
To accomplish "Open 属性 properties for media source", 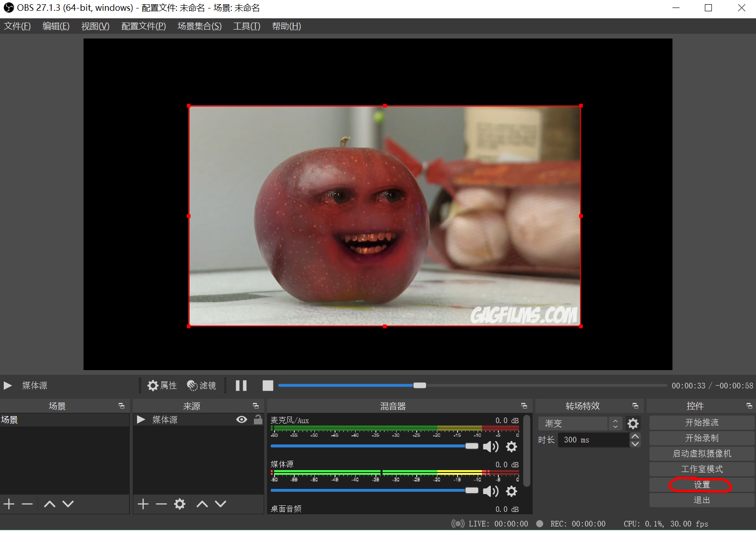I will [x=162, y=386].
